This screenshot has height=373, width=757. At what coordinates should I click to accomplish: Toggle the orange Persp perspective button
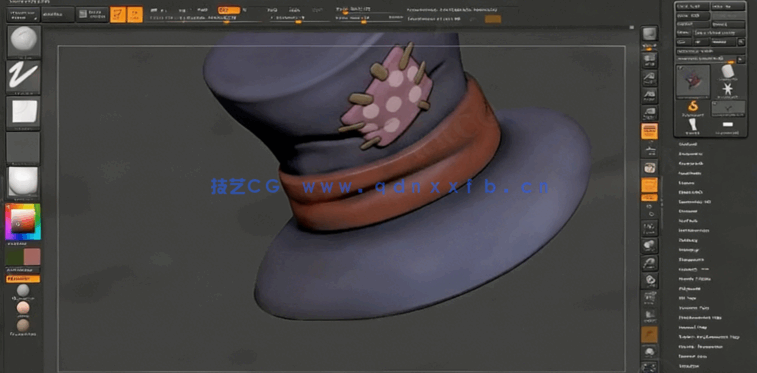pos(649,131)
